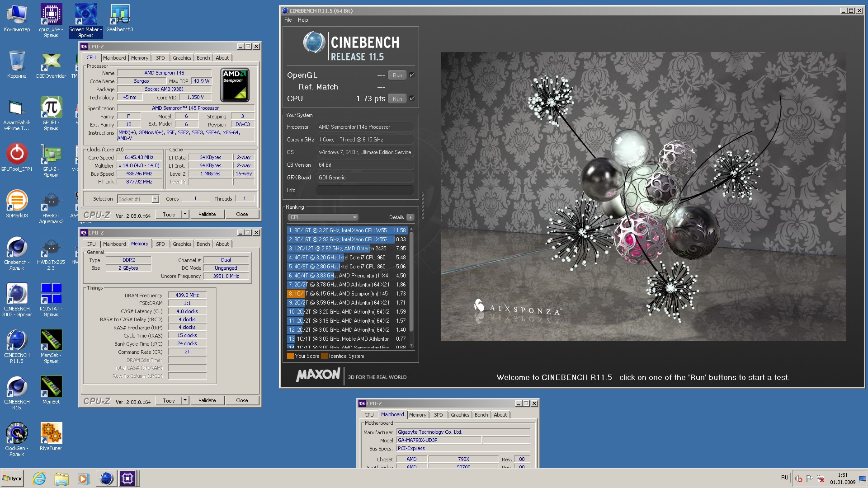Launch the AwardFabrik wPrime desktop shortcut
Image resolution: width=868 pixels, height=488 pixels.
[17, 114]
